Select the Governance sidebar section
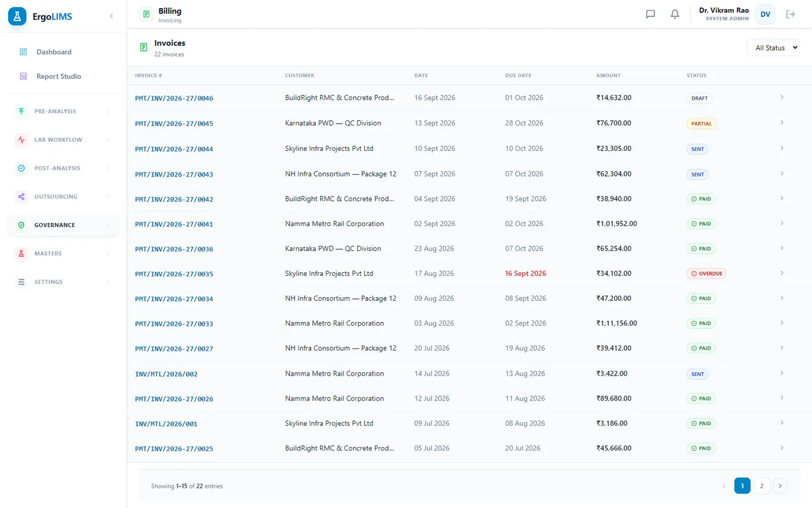Image resolution: width=812 pixels, height=508 pixels. tap(64, 225)
